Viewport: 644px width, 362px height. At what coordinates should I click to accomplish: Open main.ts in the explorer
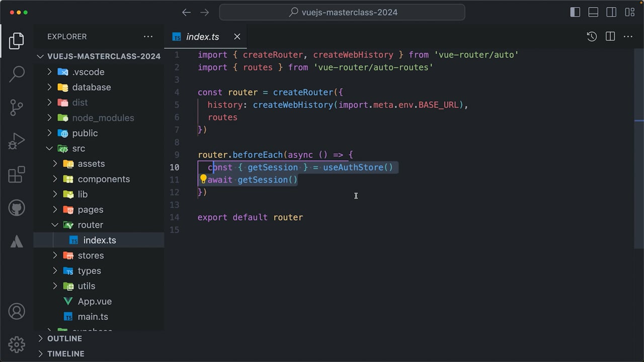tap(99, 317)
